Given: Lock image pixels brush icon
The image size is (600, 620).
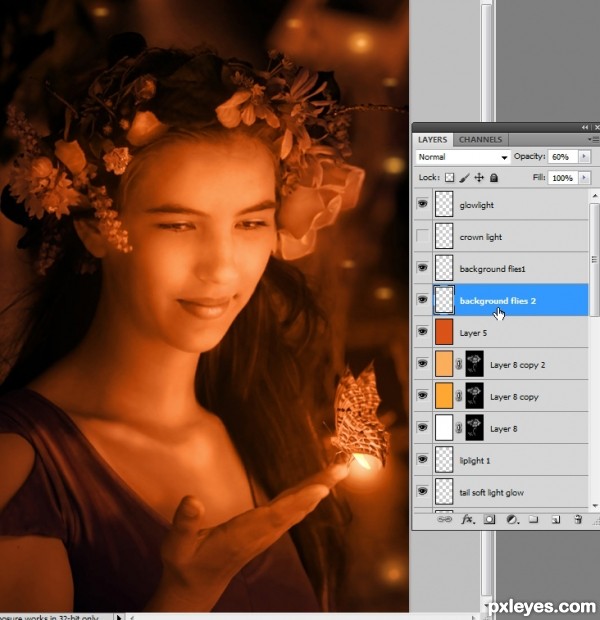Looking at the screenshot, I should coord(464,178).
